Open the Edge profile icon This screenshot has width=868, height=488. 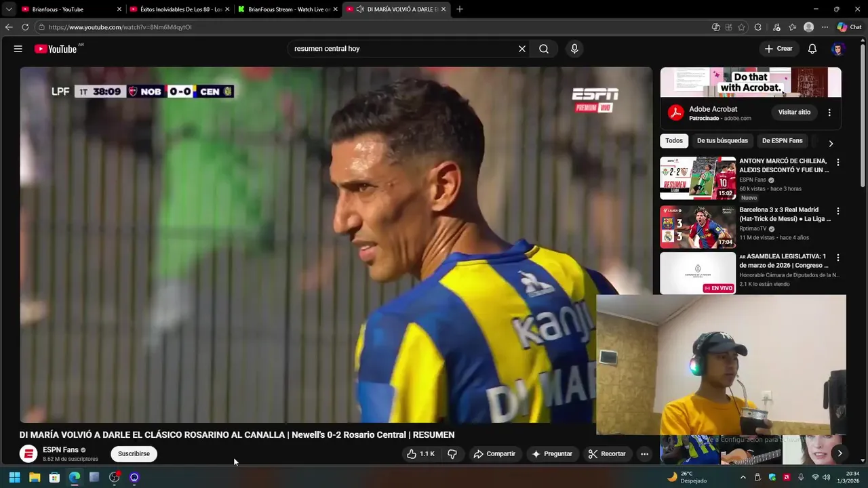tap(808, 27)
